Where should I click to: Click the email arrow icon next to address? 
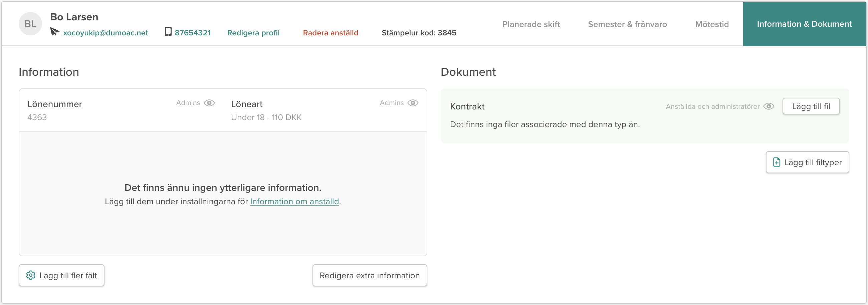pos(54,32)
